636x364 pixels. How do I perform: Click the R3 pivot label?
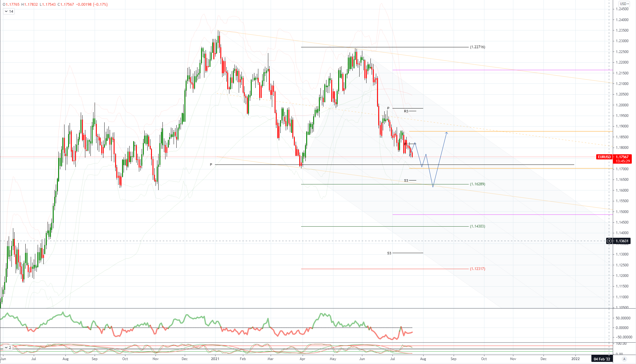tap(406, 111)
